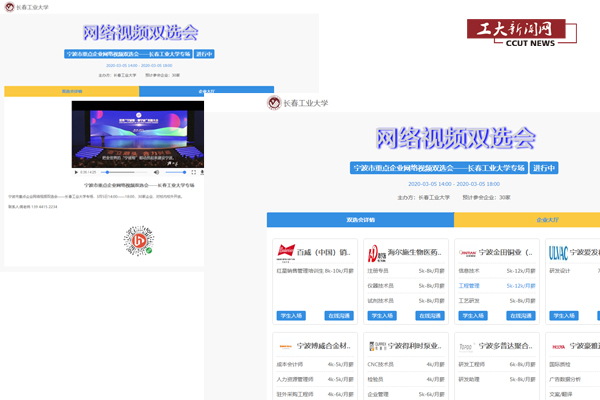
Task: Select the CNC技术员 job row
Action: click(406, 364)
